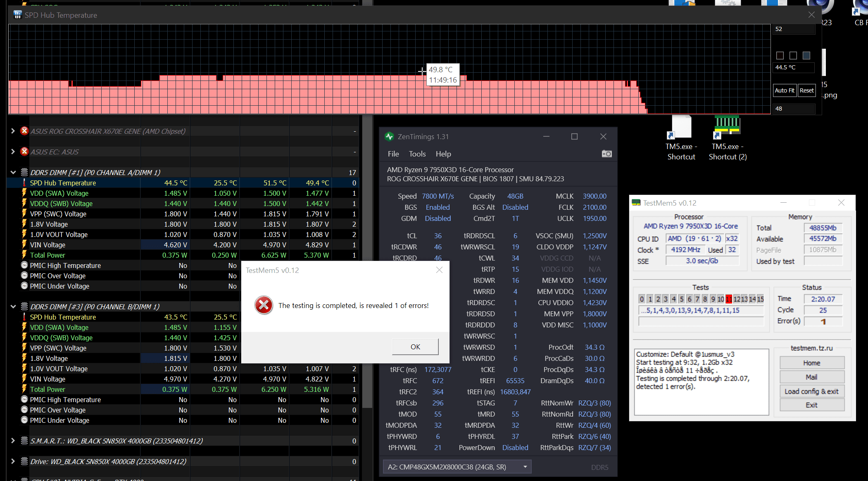Click the DIMM #3 Total Power row label
The image size is (868, 481).
(x=48, y=389)
